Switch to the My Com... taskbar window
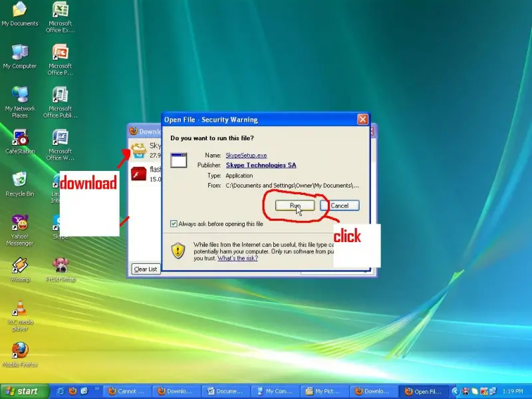Viewport: 532px width, 399px height. pos(275,391)
